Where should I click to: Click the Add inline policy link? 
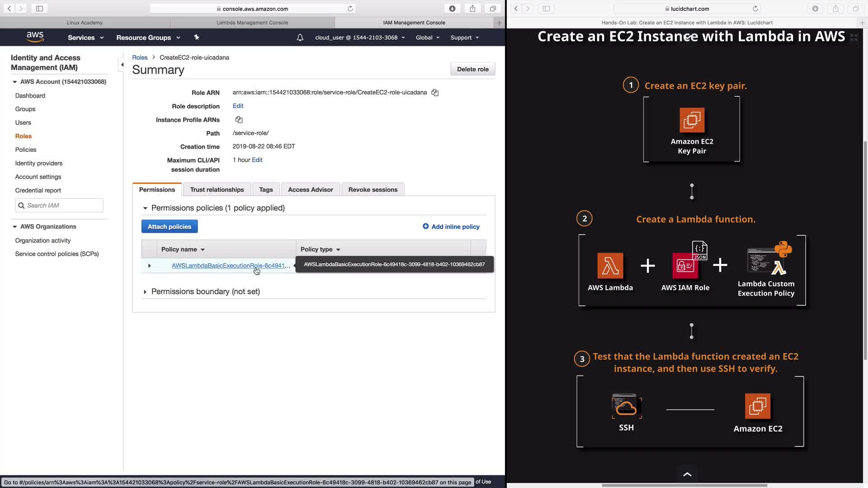[x=451, y=227]
